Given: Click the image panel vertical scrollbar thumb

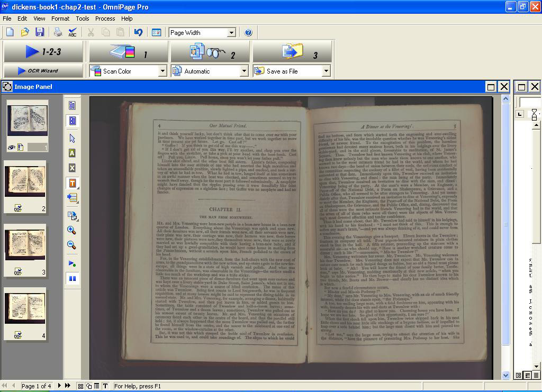Looking at the screenshot, I should 505,224.
